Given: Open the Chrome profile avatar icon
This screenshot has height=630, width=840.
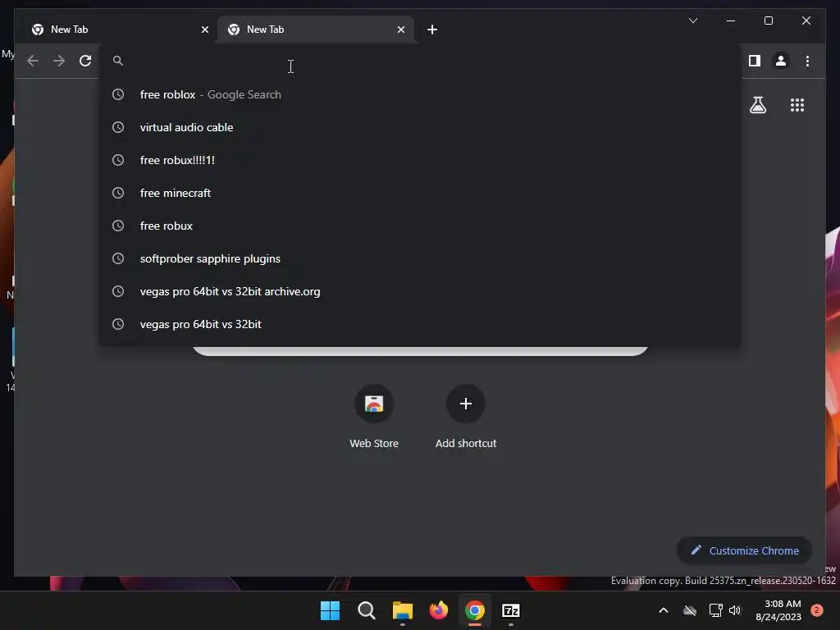Looking at the screenshot, I should click(781, 61).
